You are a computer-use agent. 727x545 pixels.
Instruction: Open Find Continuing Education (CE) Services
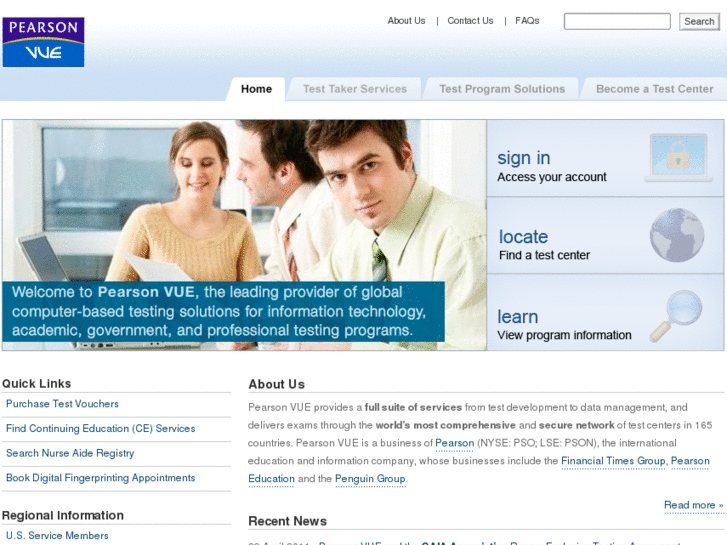[x=101, y=429]
